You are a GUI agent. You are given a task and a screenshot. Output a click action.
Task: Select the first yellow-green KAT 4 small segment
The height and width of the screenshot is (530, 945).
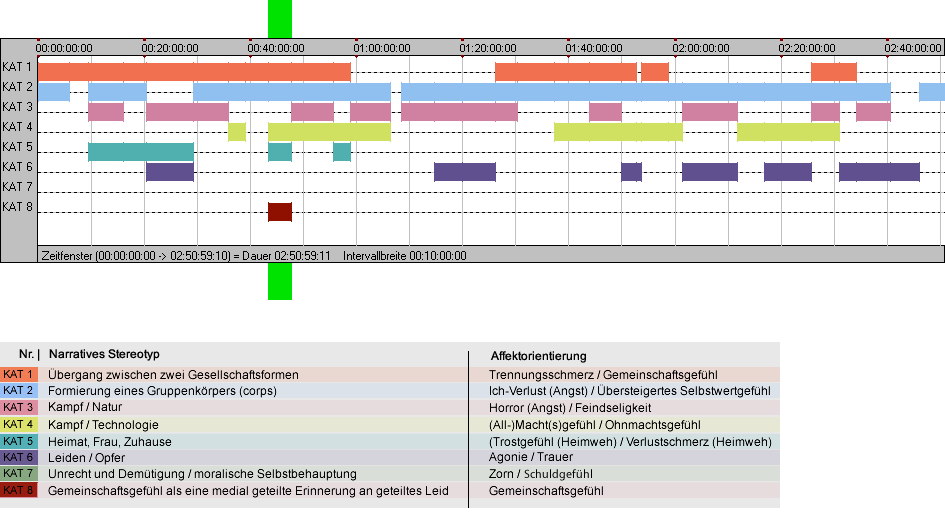(x=237, y=132)
